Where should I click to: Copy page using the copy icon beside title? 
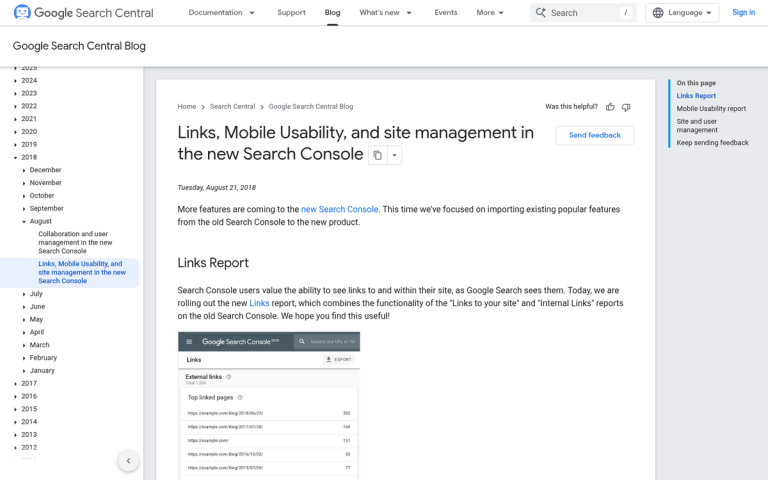pos(378,155)
